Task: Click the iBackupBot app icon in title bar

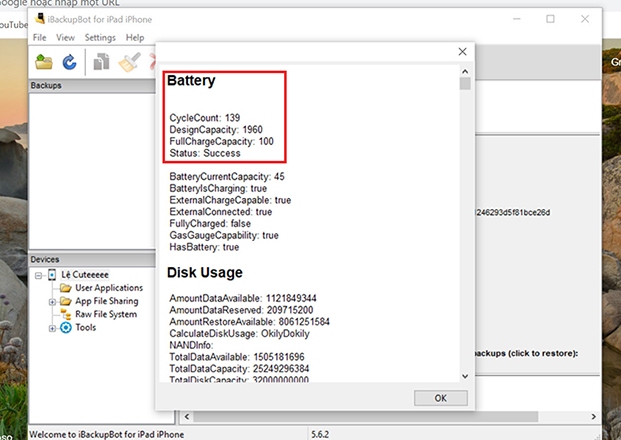Action: click(39, 18)
